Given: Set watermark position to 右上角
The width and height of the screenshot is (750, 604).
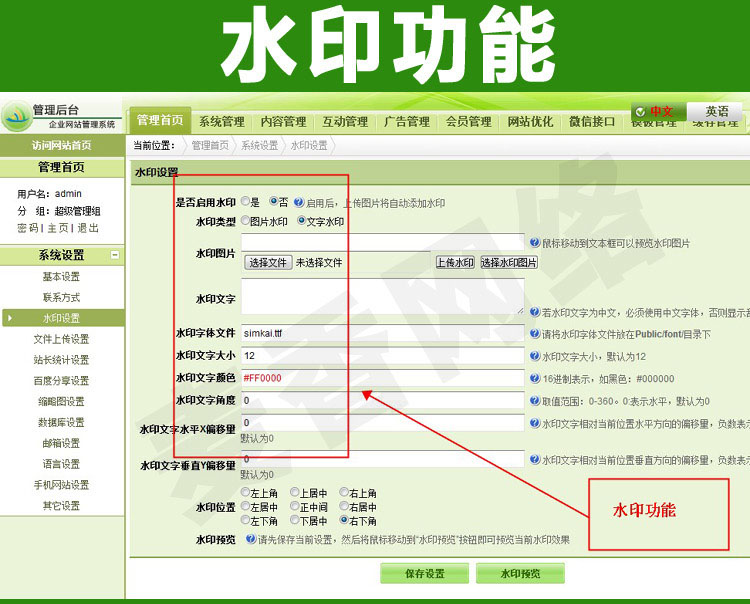Looking at the screenshot, I should click(344, 492).
